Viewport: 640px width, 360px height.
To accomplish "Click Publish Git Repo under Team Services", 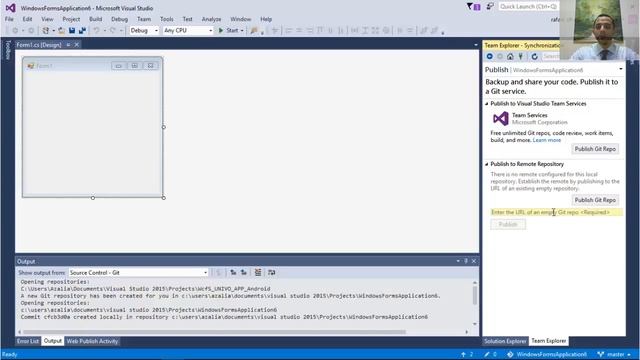I will tap(595, 149).
